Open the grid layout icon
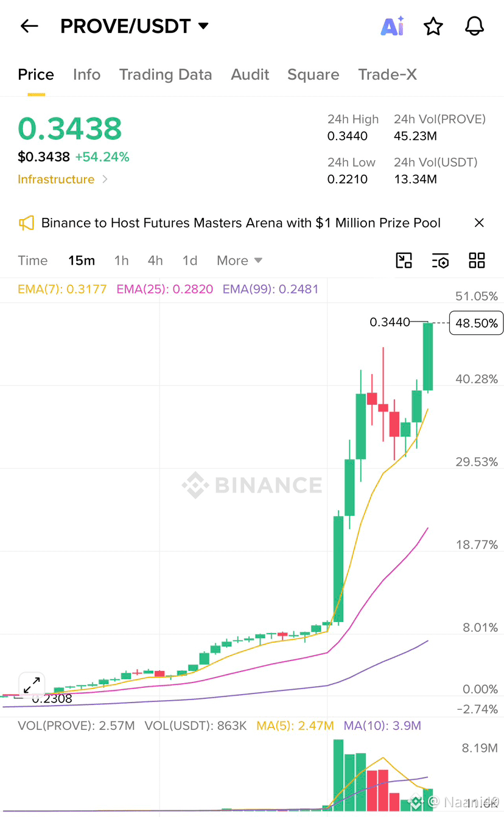504x817 pixels. (x=477, y=261)
